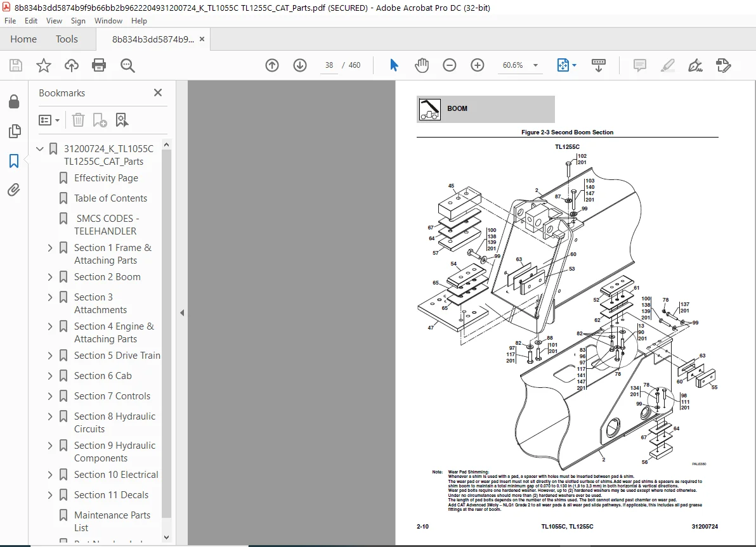Click the page number input field
Image resolution: width=756 pixels, height=547 pixels.
click(x=329, y=65)
